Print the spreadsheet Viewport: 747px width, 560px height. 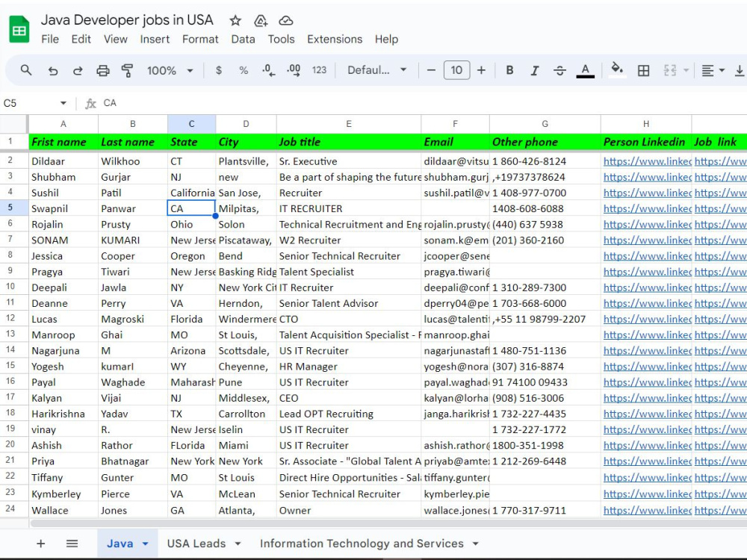click(x=103, y=70)
